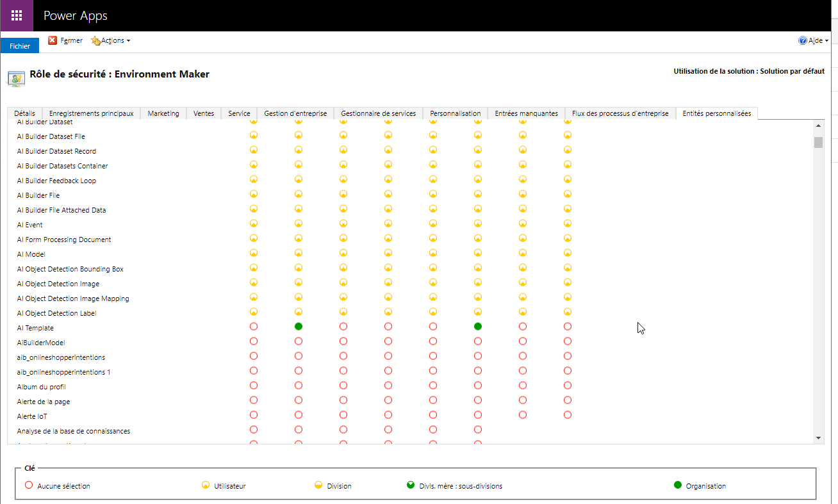Switch to the Personnalisation tab
The image size is (838, 504).
click(x=456, y=113)
